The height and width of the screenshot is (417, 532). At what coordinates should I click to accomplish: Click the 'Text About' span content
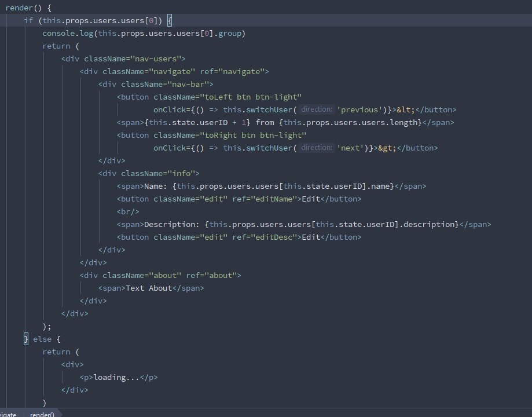149,288
